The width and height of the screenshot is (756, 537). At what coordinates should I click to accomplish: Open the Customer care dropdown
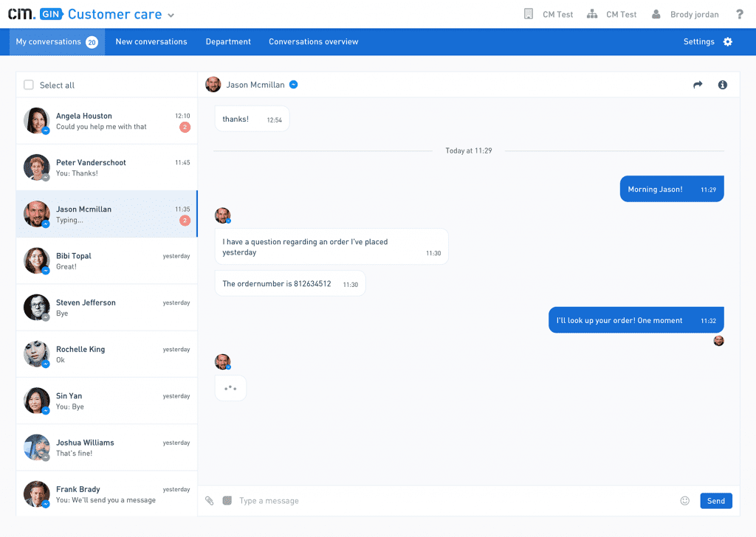(171, 14)
